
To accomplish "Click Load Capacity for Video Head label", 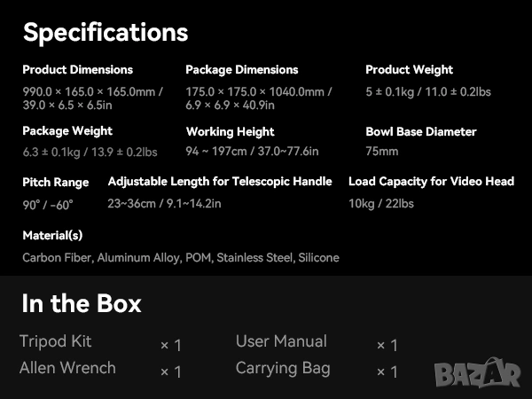I will pyautogui.click(x=431, y=182).
